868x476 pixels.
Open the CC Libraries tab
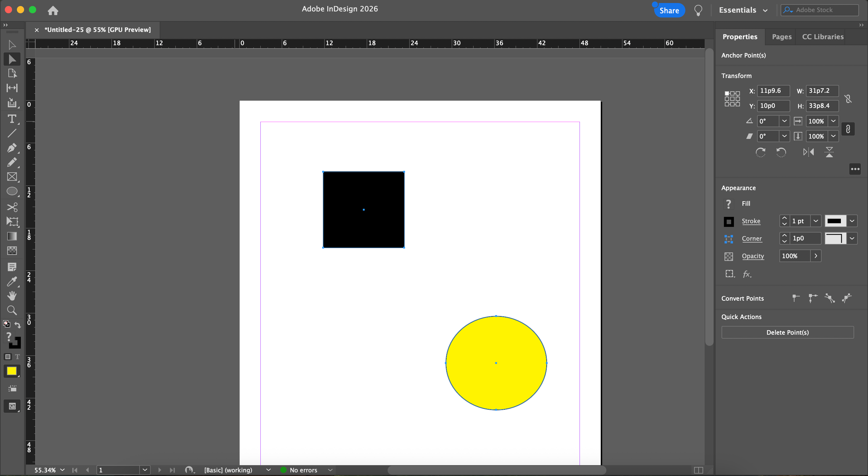(x=822, y=37)
